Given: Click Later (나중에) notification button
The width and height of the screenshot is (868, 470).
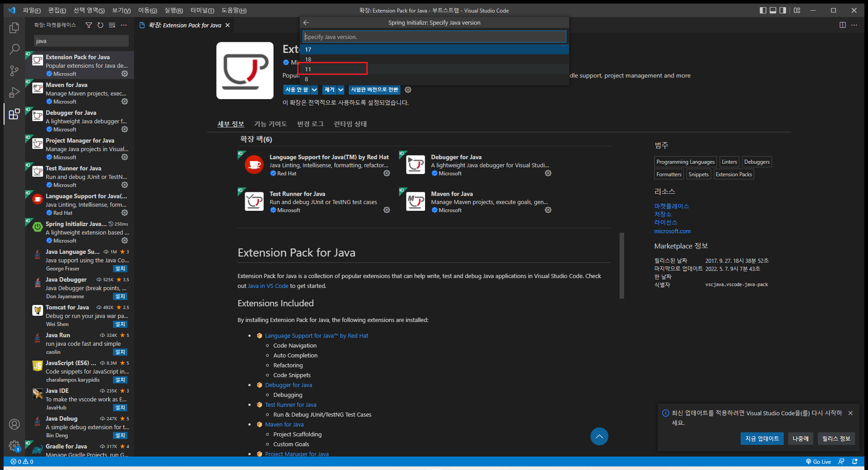Looking at the screenshot, I should 801,439.
